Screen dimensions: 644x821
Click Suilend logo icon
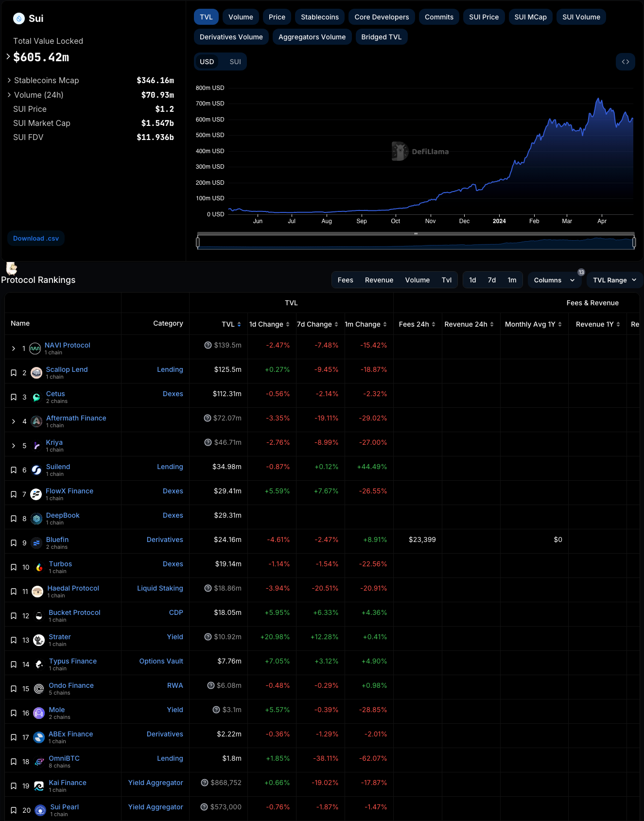(x=36, y=470)
